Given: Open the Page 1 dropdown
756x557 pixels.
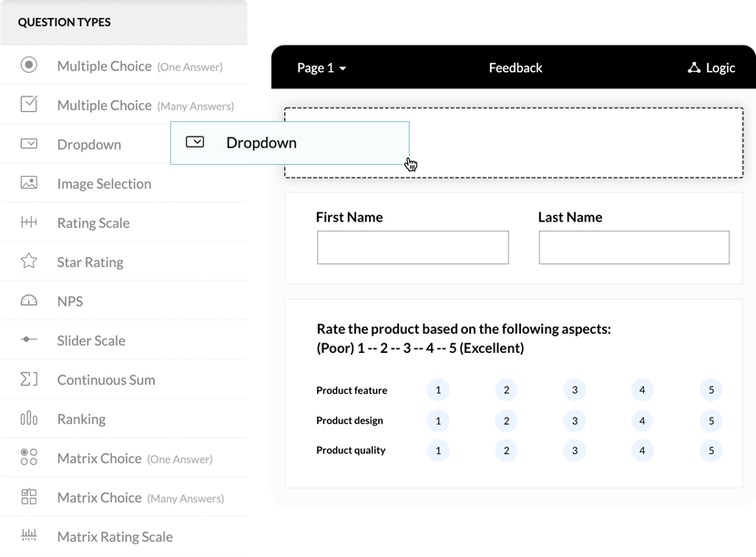Looking at the screenshot, I should [322, 67].
